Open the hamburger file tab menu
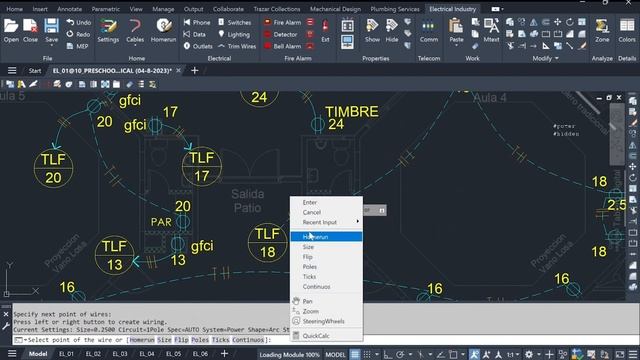This screenshot has width=640, height=360. pyautogui.click(x=12, y=71)
